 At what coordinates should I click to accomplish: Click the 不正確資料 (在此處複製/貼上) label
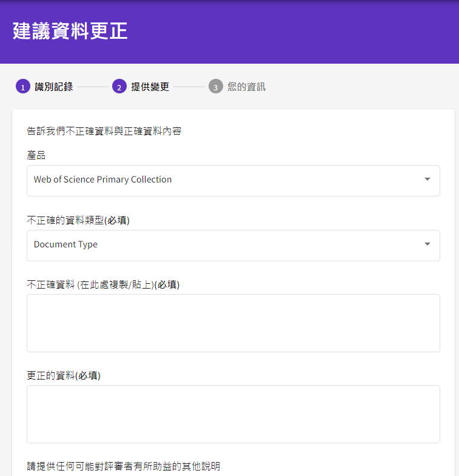[103, 284]
